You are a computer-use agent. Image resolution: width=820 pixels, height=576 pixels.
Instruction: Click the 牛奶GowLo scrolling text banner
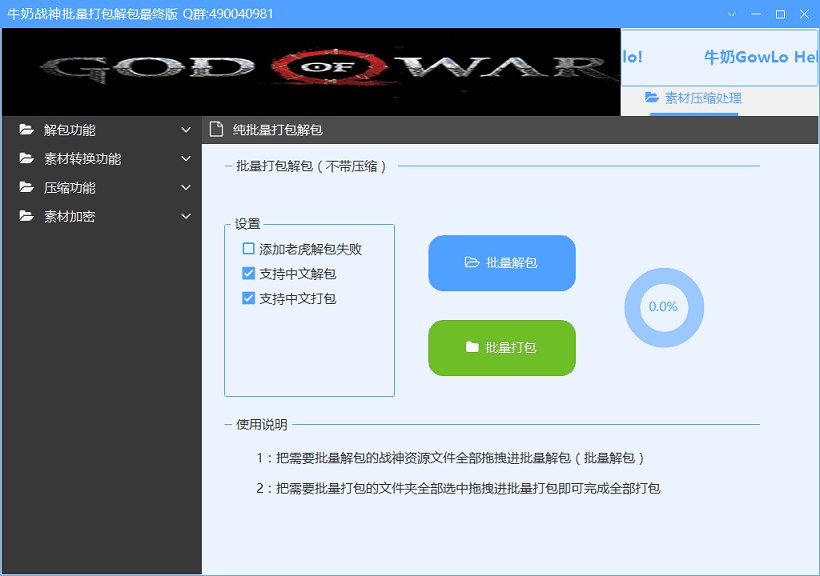720,57
